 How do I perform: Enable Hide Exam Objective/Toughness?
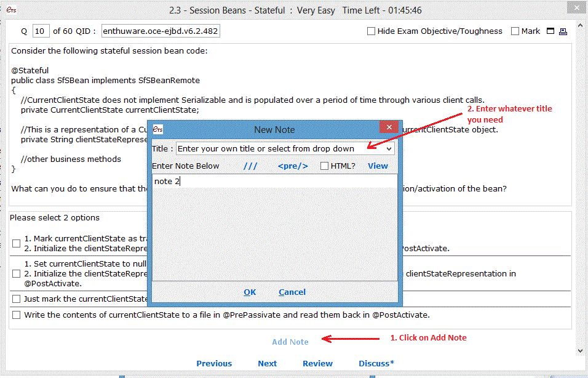[x=371, y=31]
